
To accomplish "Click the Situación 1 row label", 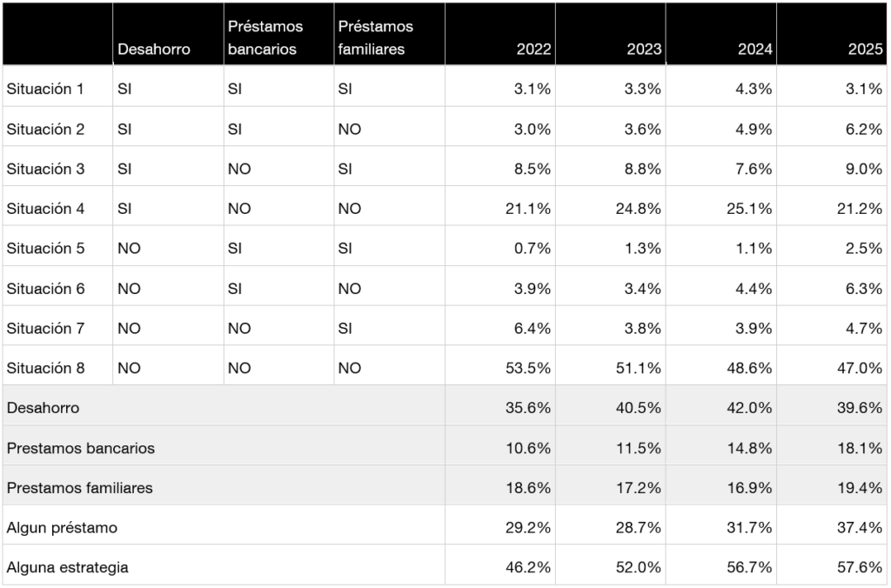I will pos(45,89).
